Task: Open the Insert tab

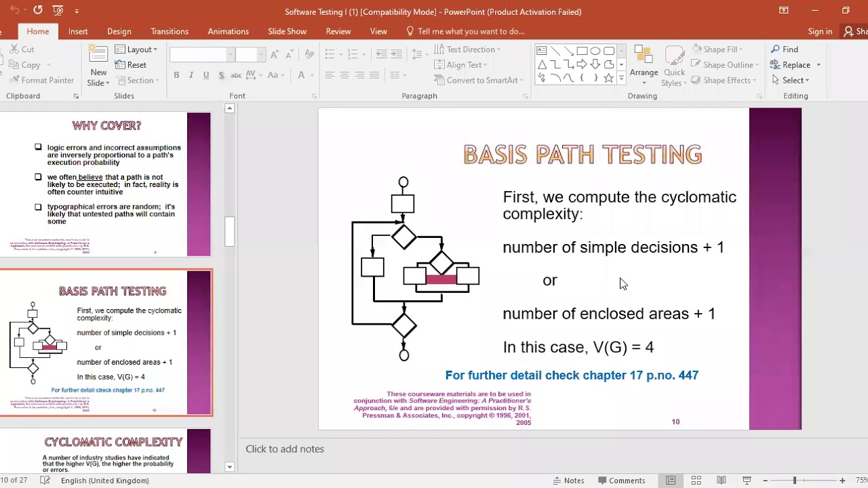Action: tap(78, 31)
